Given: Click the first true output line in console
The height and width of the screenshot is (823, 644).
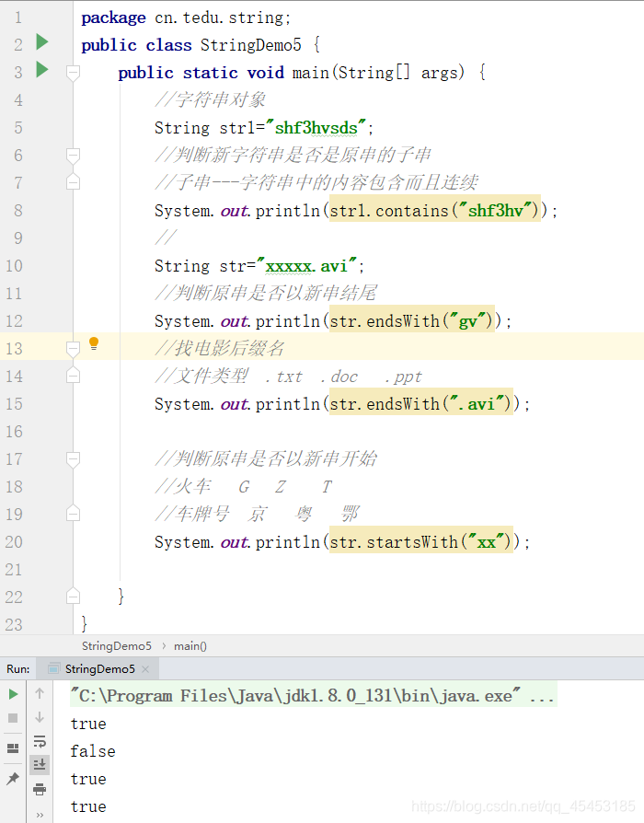Looking at the screenshot, I should tap(88, 724).
